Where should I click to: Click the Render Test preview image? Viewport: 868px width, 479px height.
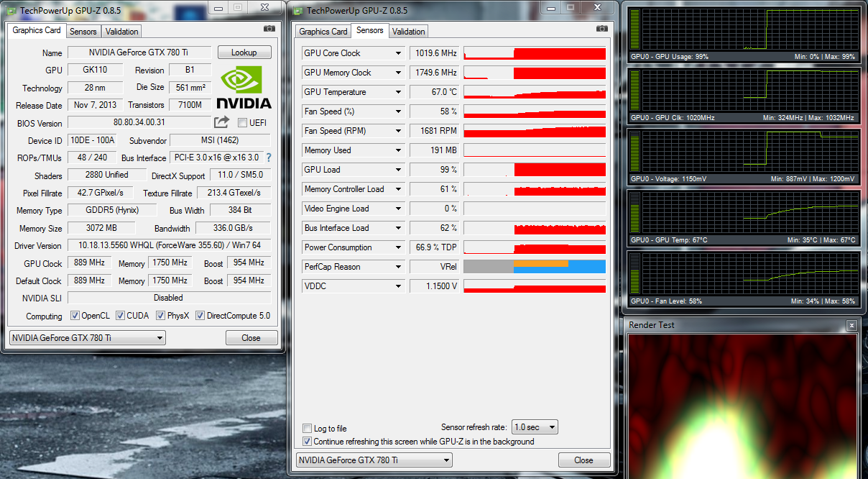(x=742, y=406)
